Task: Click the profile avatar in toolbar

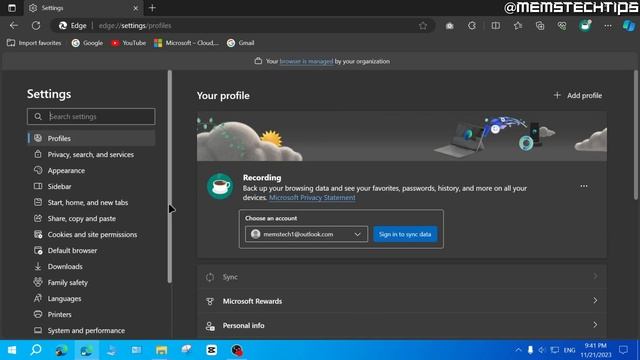Action: click(x=585, y=25)
